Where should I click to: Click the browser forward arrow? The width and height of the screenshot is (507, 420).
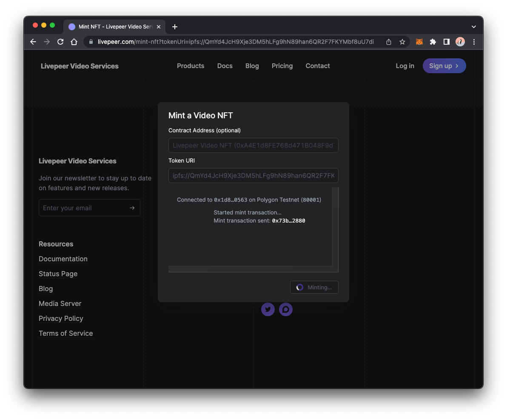tap(47, 42)
